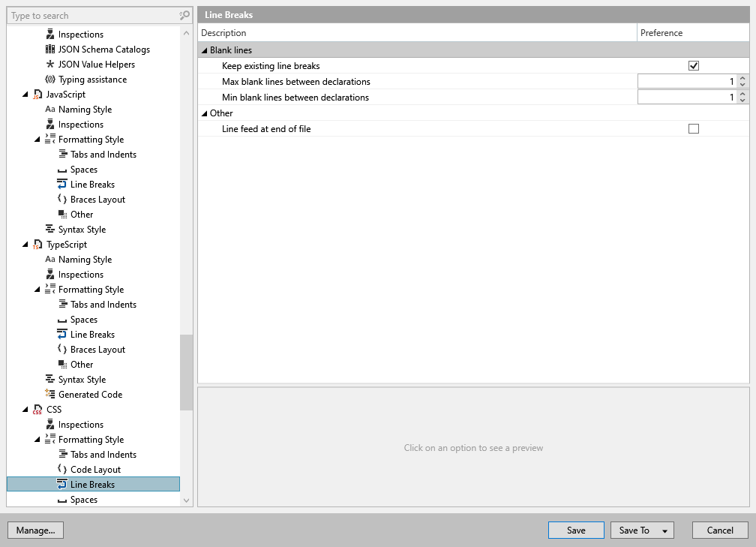Viewport: 756px width, 547px height.
Task: Open Generated Code via its icon
Action: click(50, 394)
